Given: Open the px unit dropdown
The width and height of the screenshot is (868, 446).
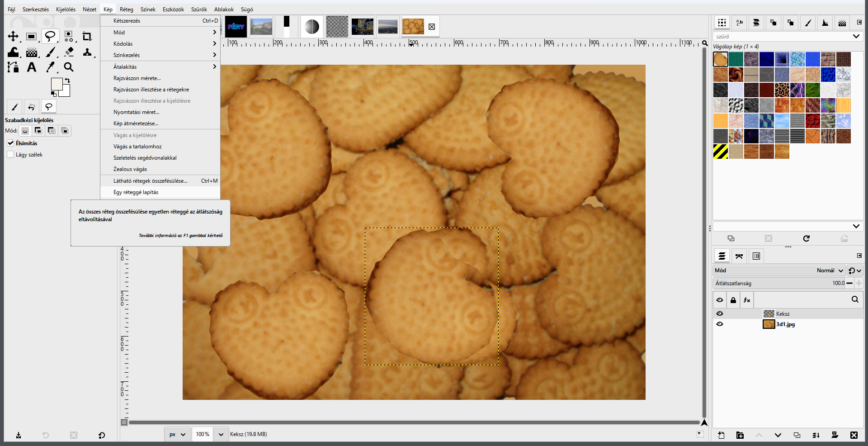Looking at the screenshot, I should (177, 434).
